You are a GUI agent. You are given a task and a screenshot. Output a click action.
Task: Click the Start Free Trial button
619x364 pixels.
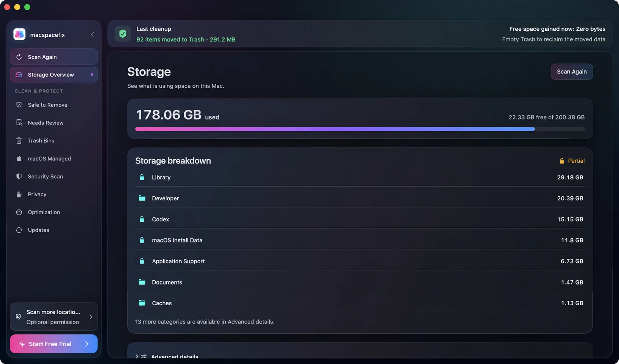pos(54,344)
